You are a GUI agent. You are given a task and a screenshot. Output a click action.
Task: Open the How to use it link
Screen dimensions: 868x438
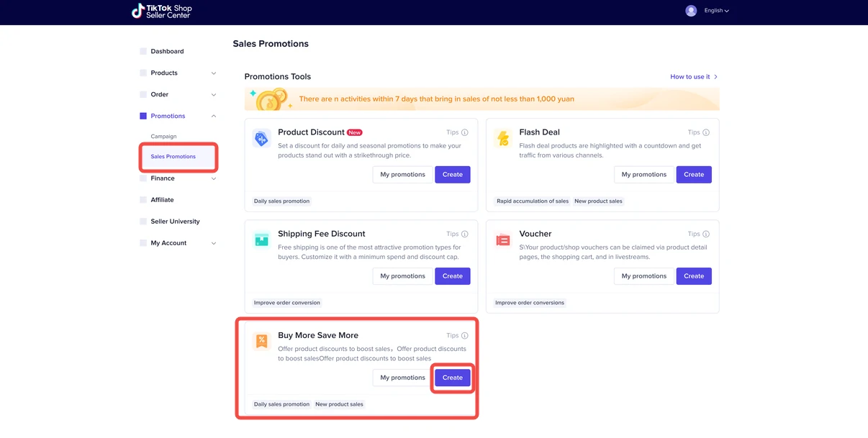694,77
